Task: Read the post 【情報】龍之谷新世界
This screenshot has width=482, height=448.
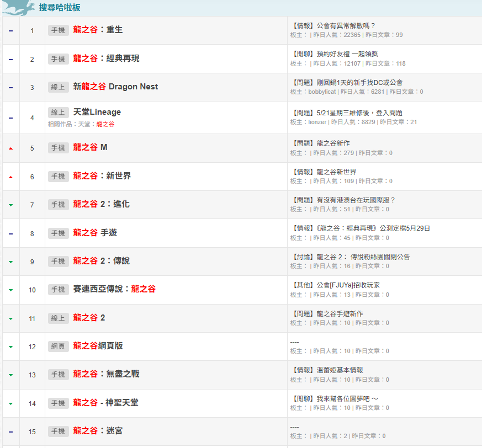Action: [x=324, y=172]
